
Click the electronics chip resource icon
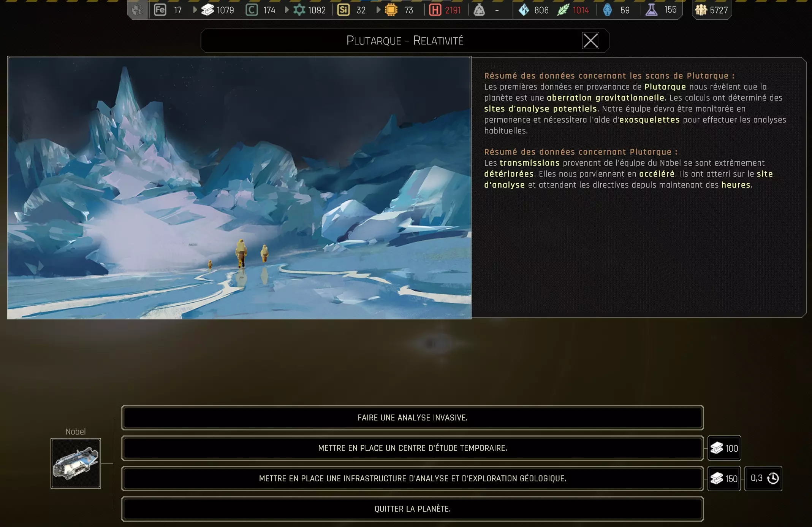[391, 10]
